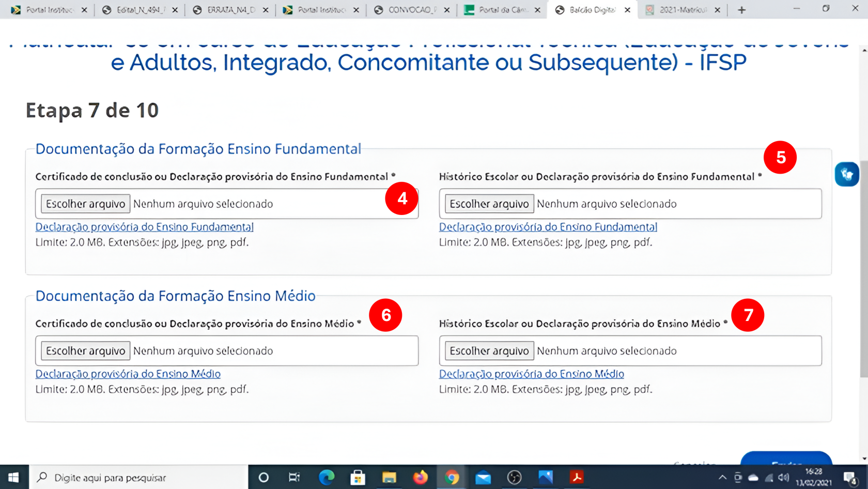Launch OBS Studio from the taskbar
This screenshot has height=489, width=868.
coord(515,477)
